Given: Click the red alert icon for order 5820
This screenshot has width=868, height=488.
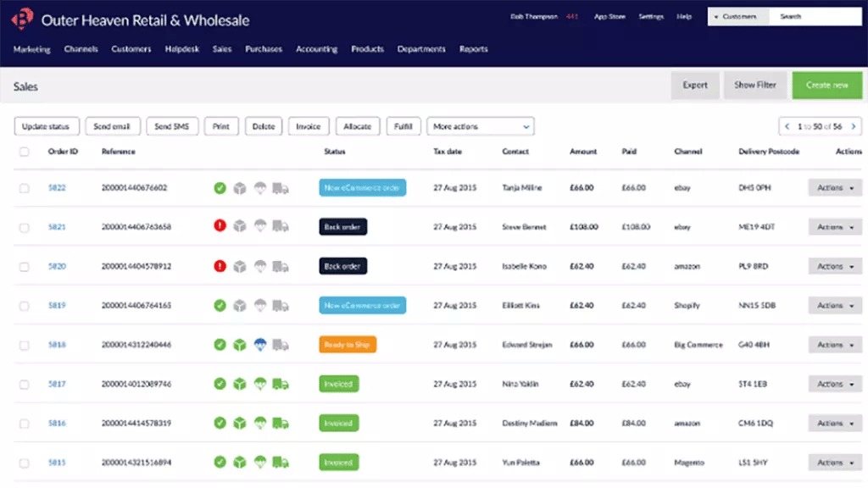Looking at the screenshot, I should point(220,266).
